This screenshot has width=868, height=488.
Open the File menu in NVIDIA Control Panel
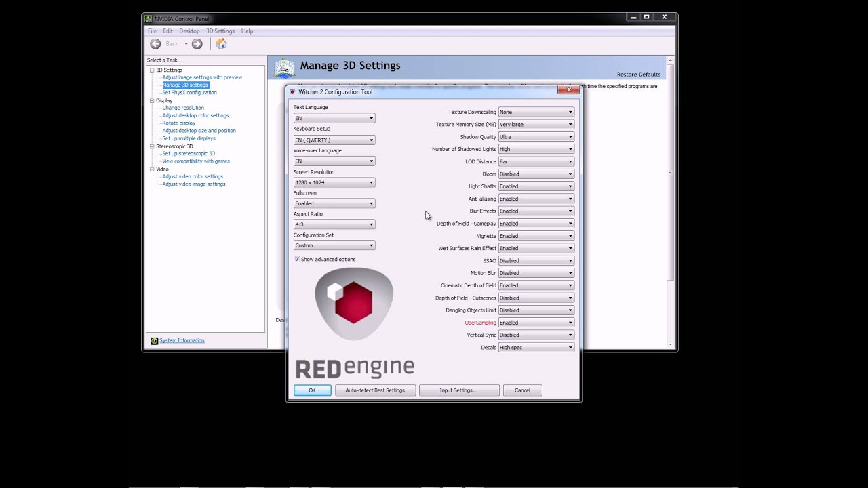pyautogui.click(x=153, y=31)
